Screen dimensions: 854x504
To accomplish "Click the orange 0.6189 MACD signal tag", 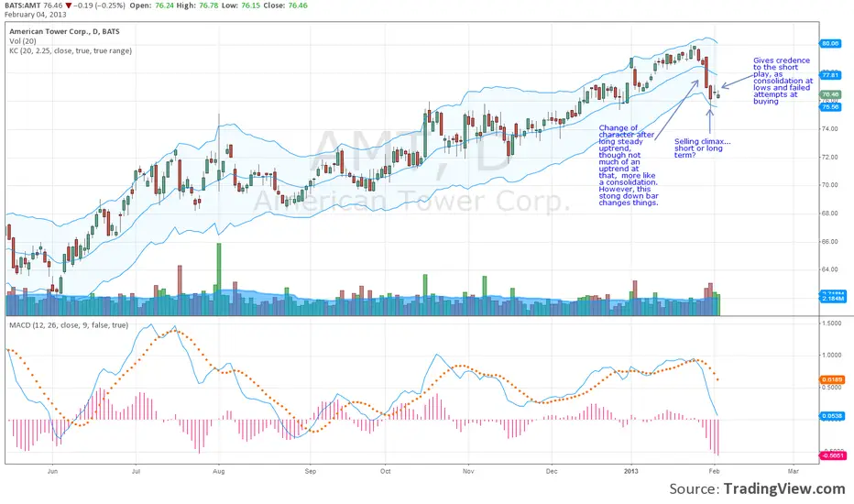I will coord(832,379).
